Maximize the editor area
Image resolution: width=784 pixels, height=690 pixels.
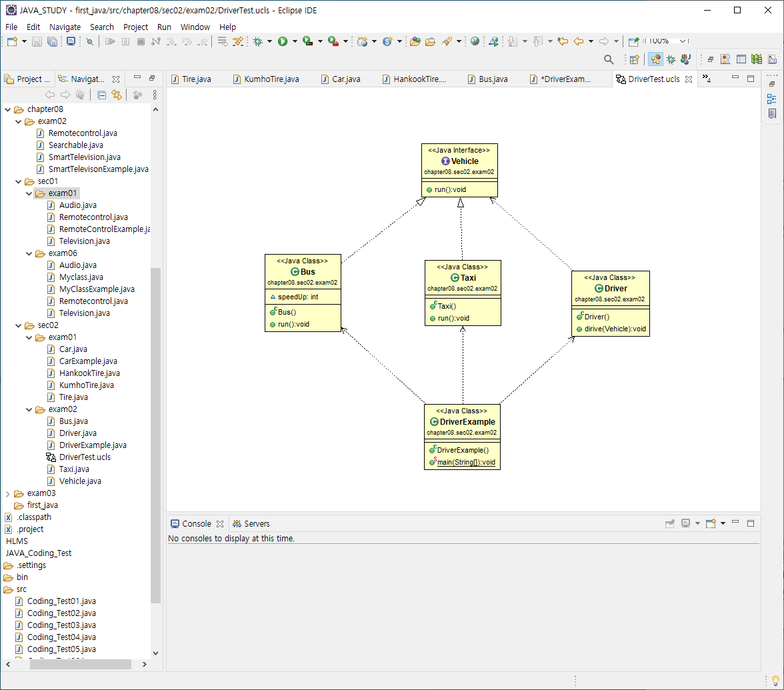tap(751, 79)
